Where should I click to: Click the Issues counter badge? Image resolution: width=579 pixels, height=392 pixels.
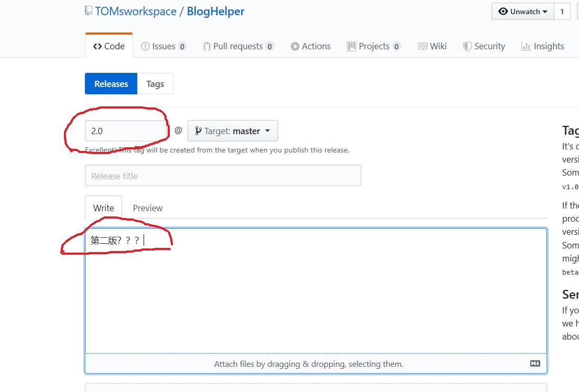pyautogui.click(x=182, y=46)
